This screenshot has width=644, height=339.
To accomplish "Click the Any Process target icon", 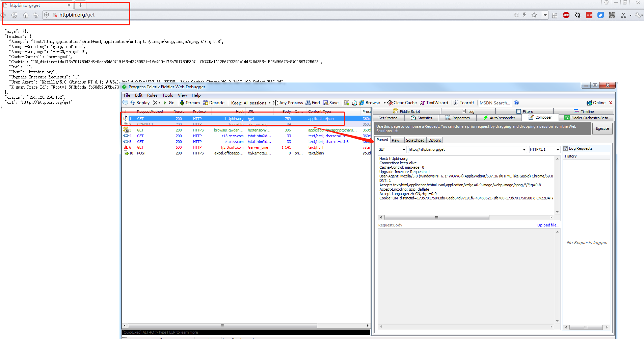I will click(x=275, y=103).
